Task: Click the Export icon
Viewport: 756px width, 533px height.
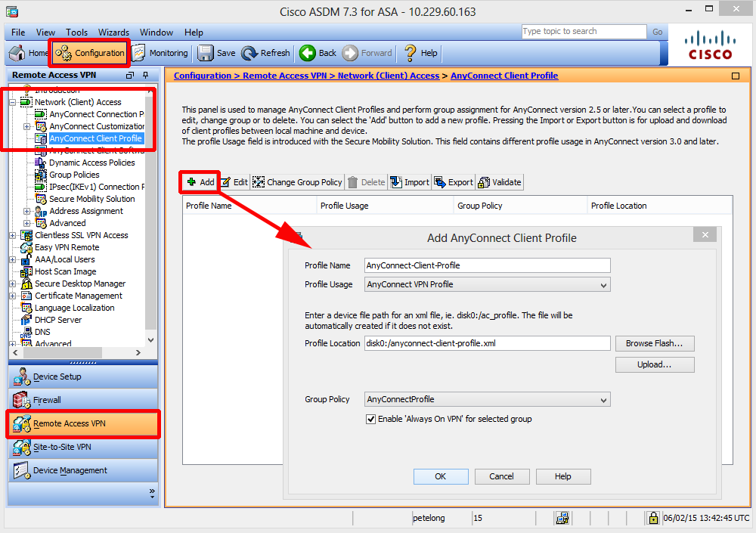Action: 440,182
